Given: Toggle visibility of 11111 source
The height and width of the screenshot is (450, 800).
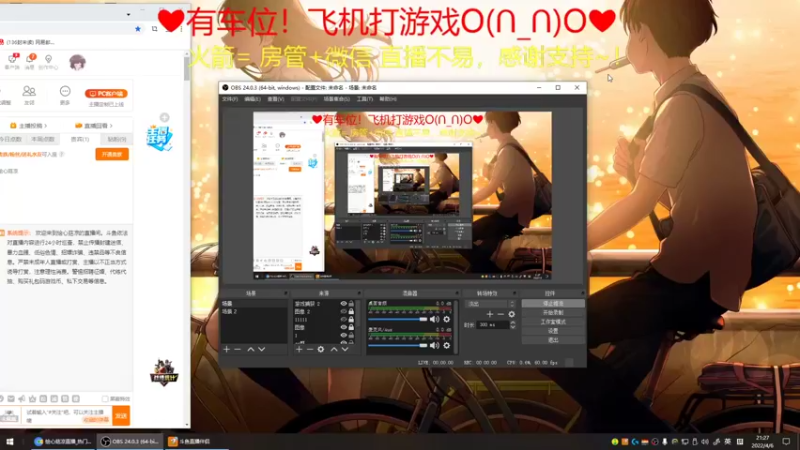Looking at the screenshot, I should [343, 319].
